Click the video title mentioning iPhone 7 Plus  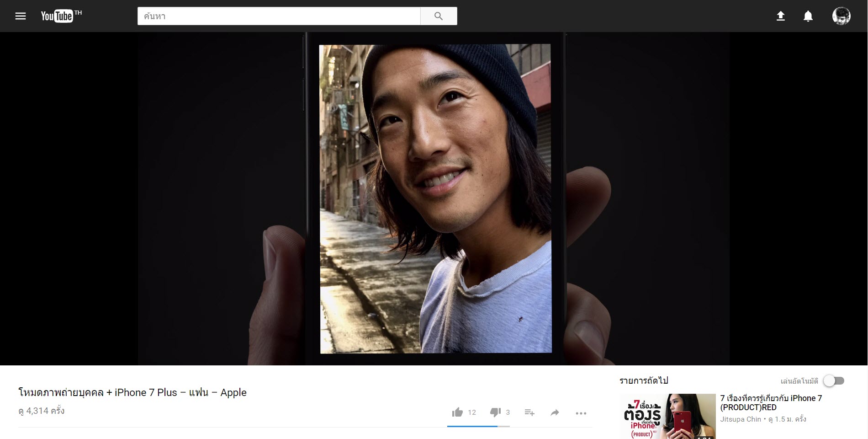coord(132,392)
